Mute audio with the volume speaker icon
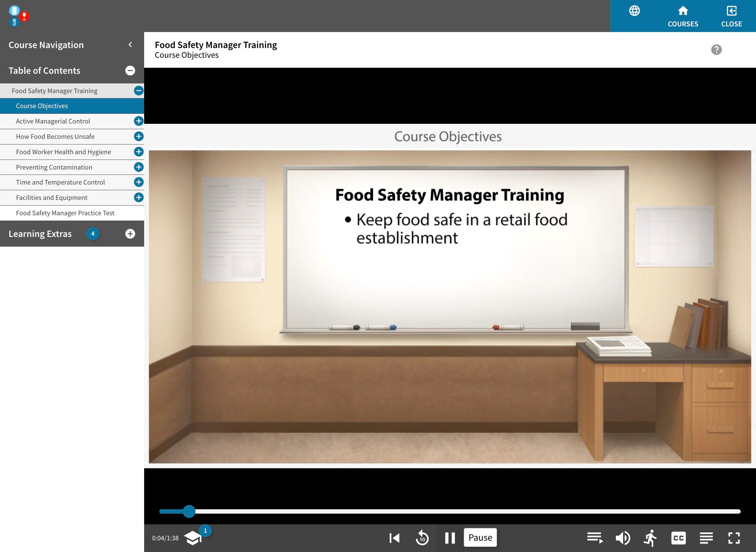 (622, 538)
